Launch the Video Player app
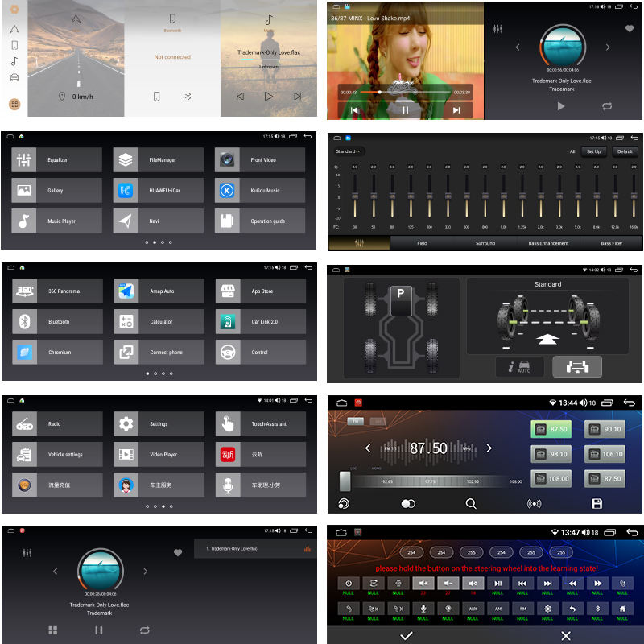Screen dimensions: 644x644 [159, 454]
